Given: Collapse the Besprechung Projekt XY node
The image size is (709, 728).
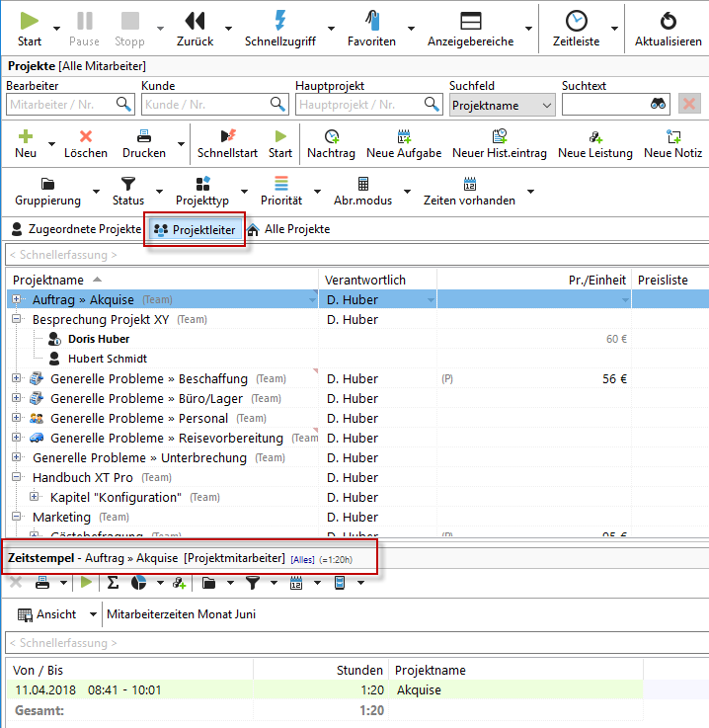Looking at the screenshot, I should coord(16,319).
